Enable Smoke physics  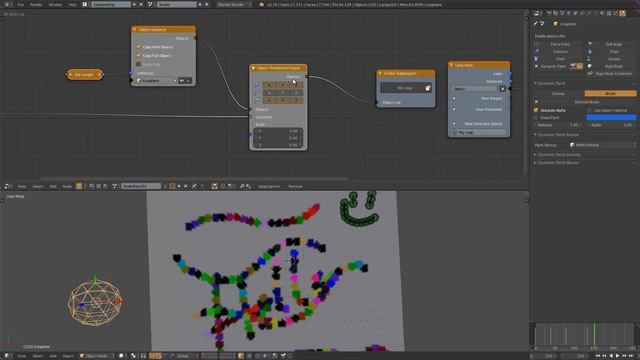pos(613,59)
